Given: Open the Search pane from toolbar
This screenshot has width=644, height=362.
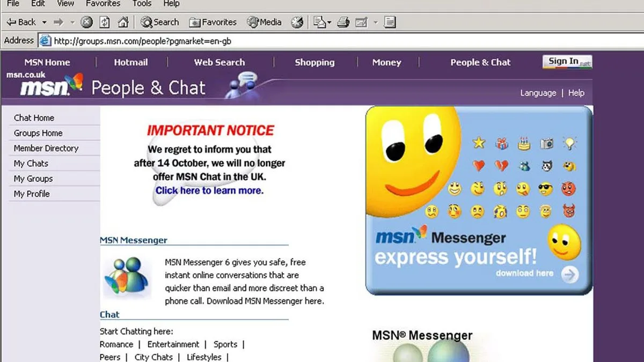Looking at the screenshot, I should [160, 22].
